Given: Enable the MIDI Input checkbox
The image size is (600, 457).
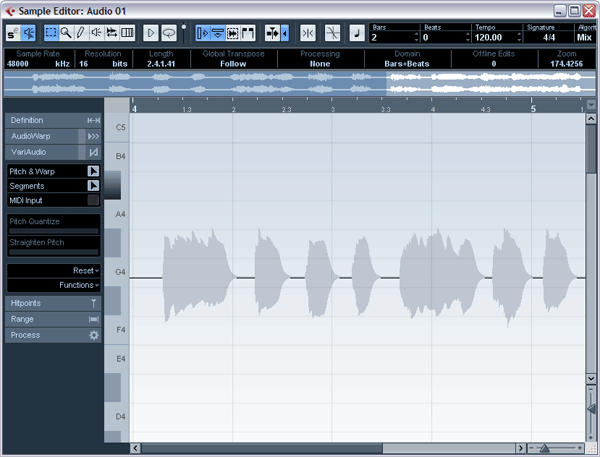Looking at the screenshot, I should click(93, 201).
